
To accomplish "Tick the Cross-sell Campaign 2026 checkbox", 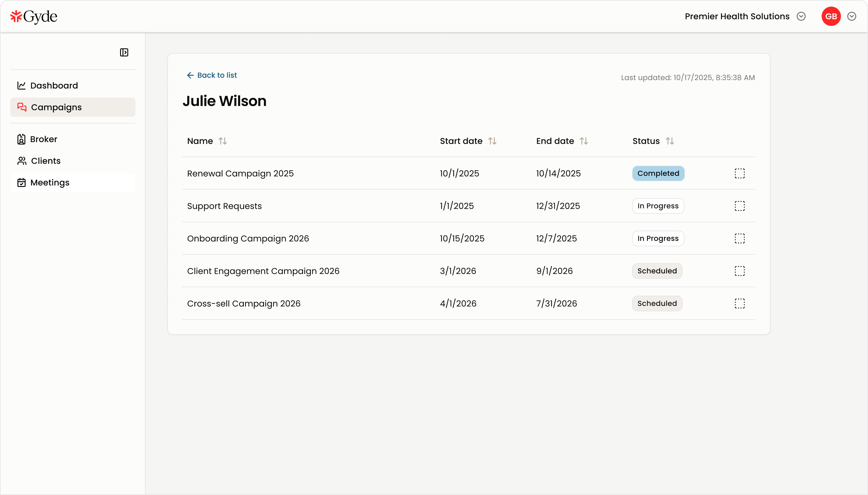I will click(739, 303).
